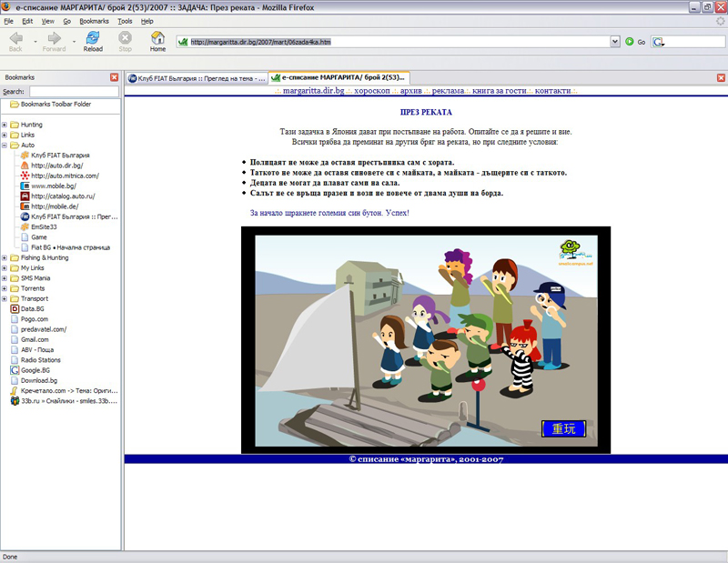The image size is (728, 563).
Task: Click the Google search engine icon
Action: coord(658,42)
